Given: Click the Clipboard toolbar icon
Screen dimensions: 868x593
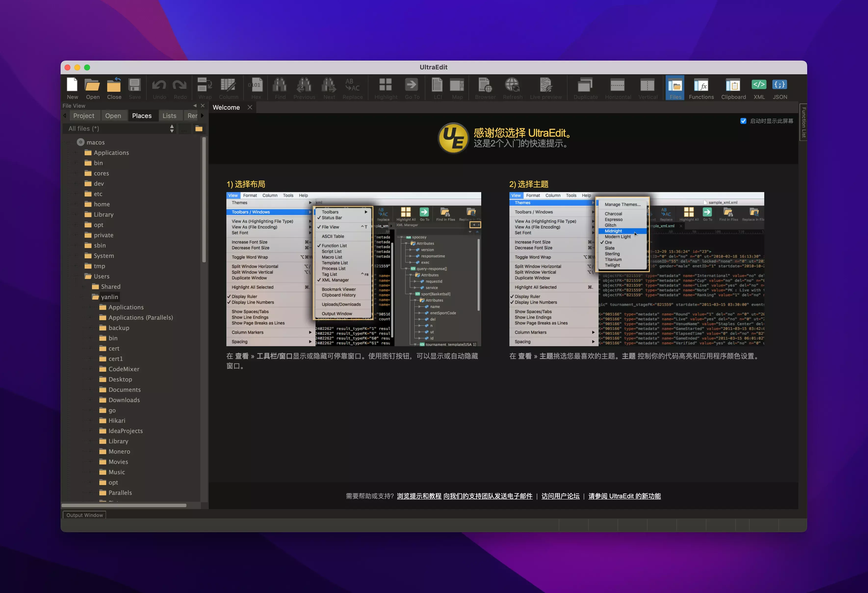Looking at the screenshot, I should tap(733, 88).
